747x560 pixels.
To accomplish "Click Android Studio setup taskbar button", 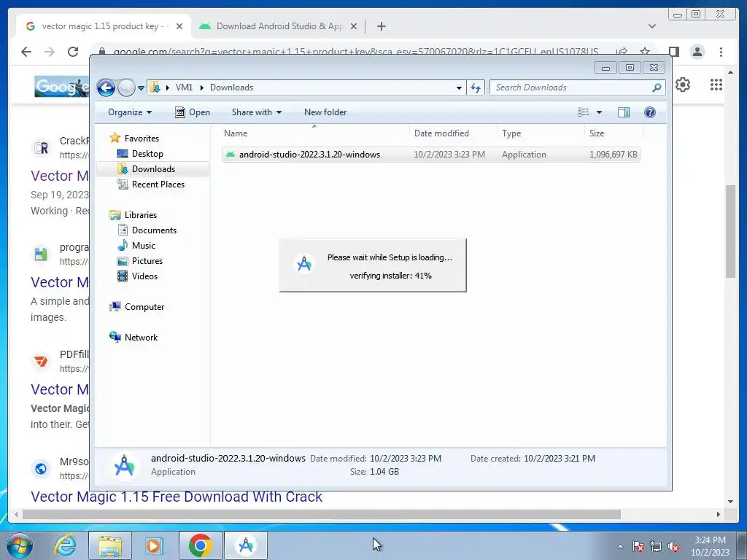I will [x=246, y=545].
